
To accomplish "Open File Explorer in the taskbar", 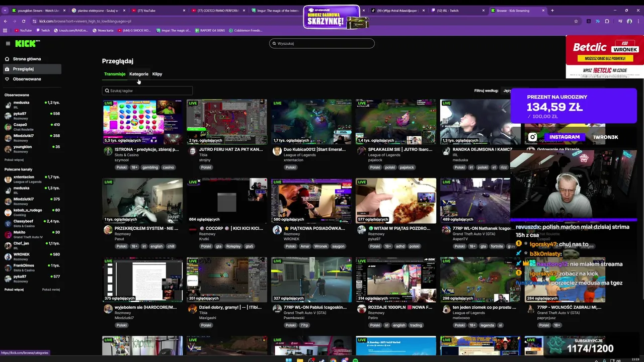I will click(300, 360).
